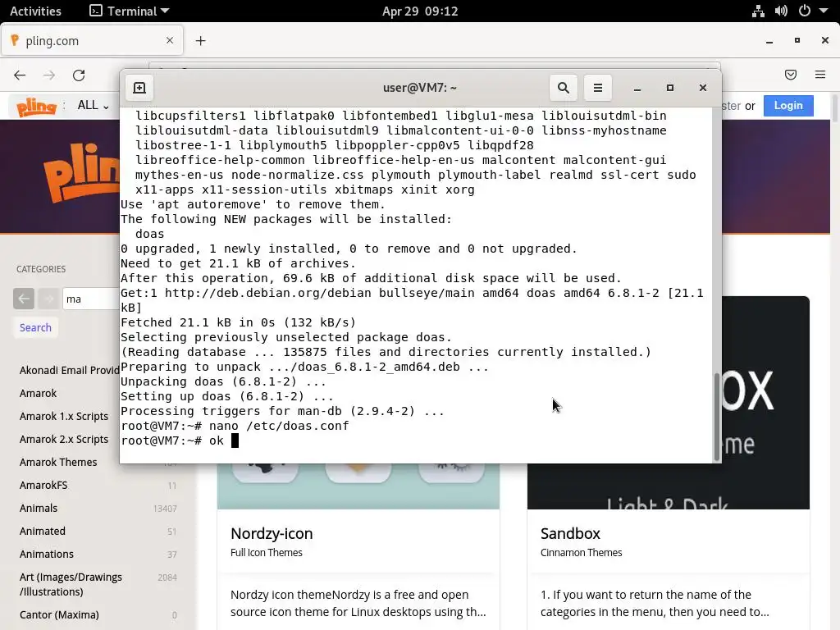The width and height of the screenshot is (840, 630).
Task: Open terminal hamburger menu
Action: tap(598, 88)
